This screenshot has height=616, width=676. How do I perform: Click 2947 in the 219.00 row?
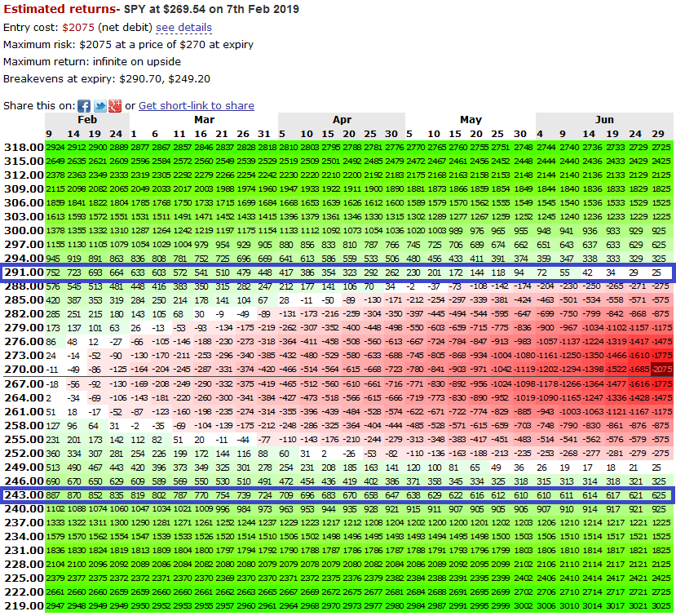click(55, 606)
